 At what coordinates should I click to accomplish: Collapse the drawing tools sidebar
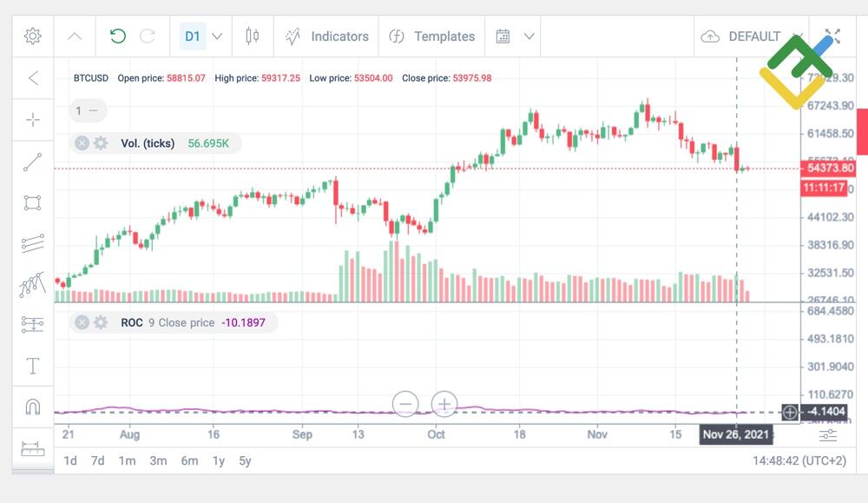(x=32, y=79)
